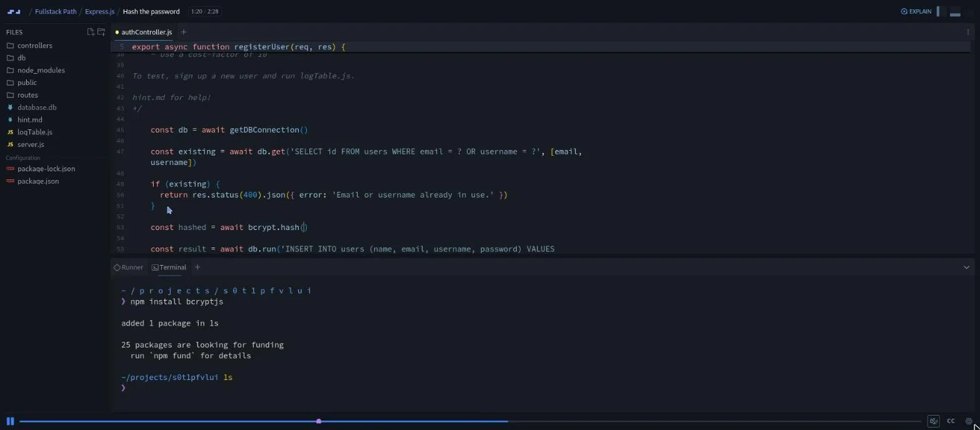Click the package-lock.json file icon
This screenshot has height=430, width=980.
coord(10,169)
